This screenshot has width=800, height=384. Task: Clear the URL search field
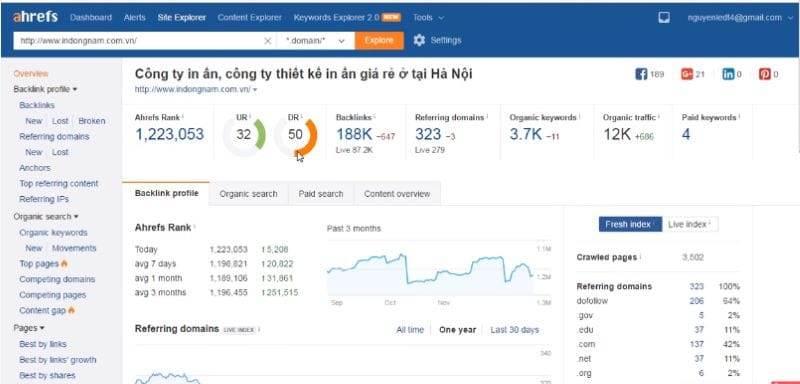[267, 41]
